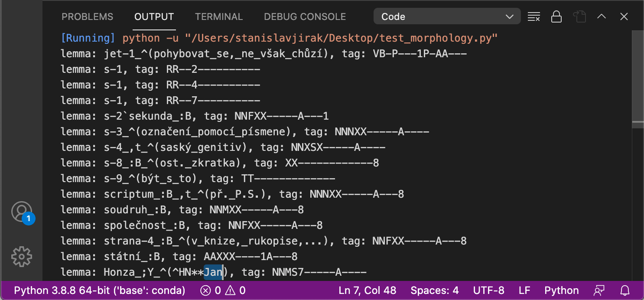
Task: Close the panel with the X icon
Action: 624,17
